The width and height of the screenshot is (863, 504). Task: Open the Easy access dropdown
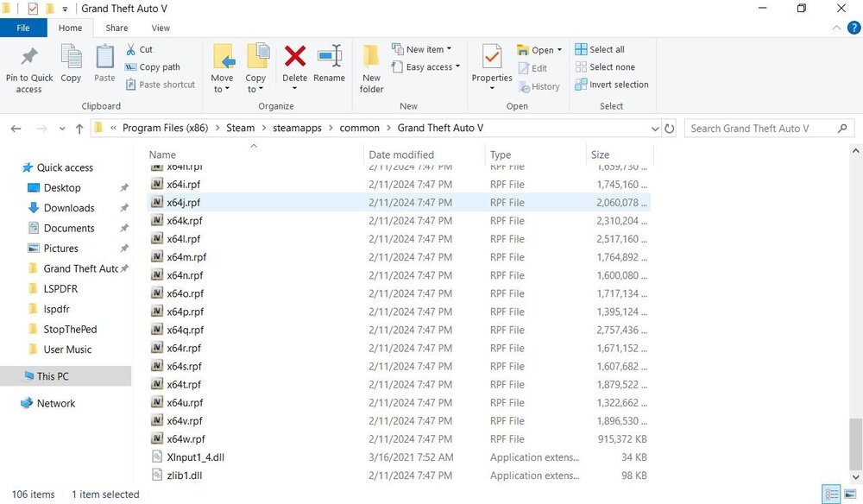click(x=425, y=67)
